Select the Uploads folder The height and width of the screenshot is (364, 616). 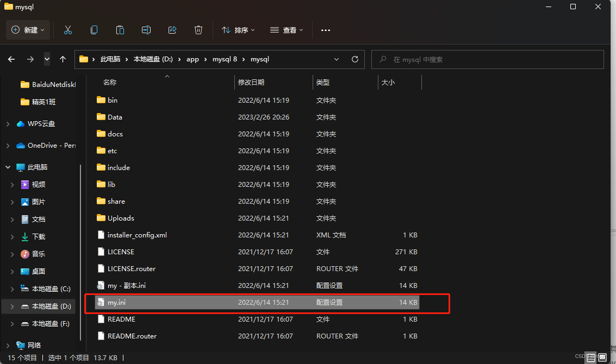pyautogui.click(x=121, y=218)
